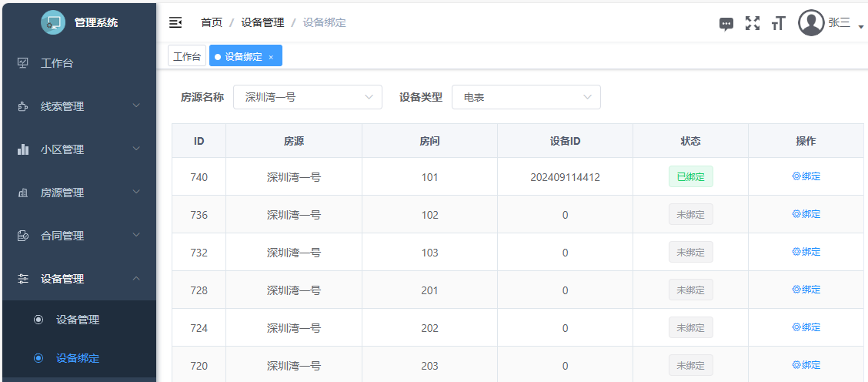
Task: Collapse sidebar using the hamburger icon
Action: 175,22
